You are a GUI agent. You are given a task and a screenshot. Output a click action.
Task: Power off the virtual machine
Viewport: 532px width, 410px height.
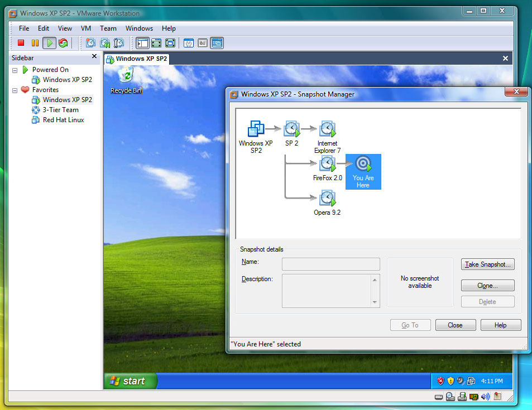[21, 43]
